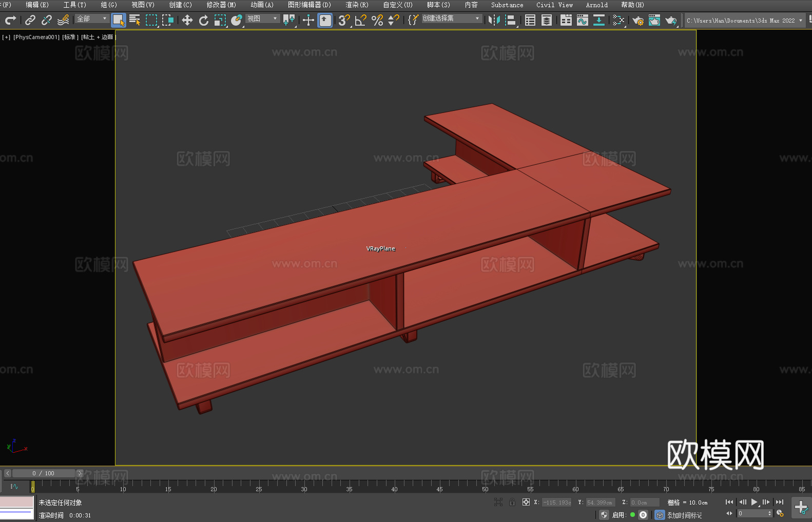Select the Unlink Selection tool
This screenshot has width=812, height=522.
47,20
